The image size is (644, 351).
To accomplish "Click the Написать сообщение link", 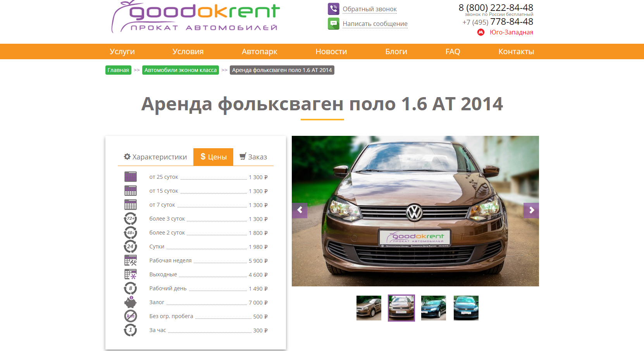I will [x=375, y=24].
